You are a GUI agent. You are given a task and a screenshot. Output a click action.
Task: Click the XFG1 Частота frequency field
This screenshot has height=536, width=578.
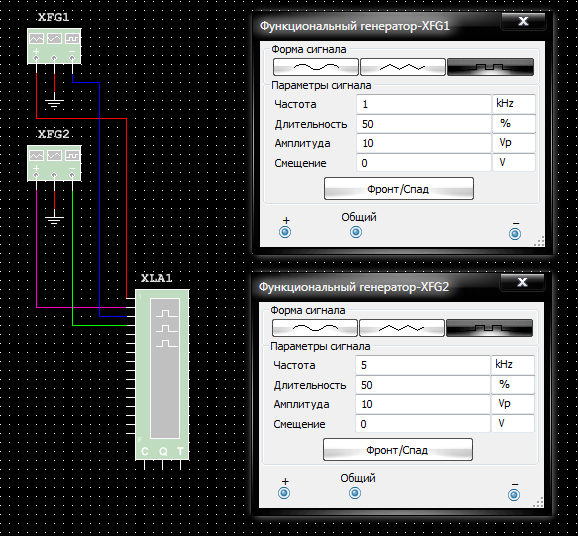424,104
